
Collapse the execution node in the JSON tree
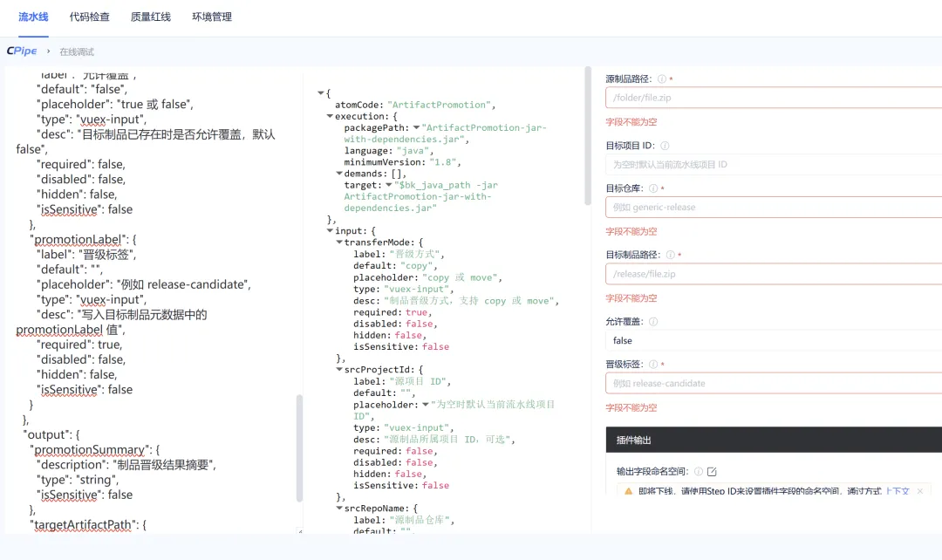330,116
